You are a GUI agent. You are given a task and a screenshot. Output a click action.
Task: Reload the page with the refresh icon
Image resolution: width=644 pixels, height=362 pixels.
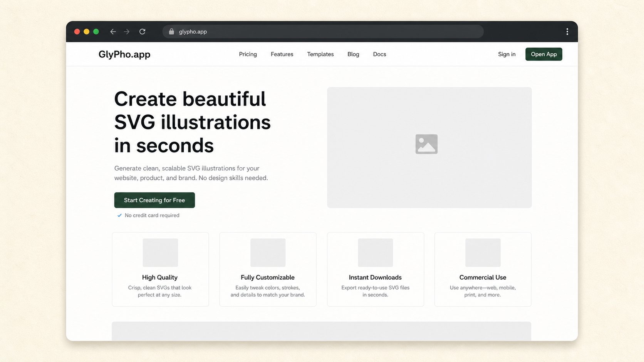142,32
